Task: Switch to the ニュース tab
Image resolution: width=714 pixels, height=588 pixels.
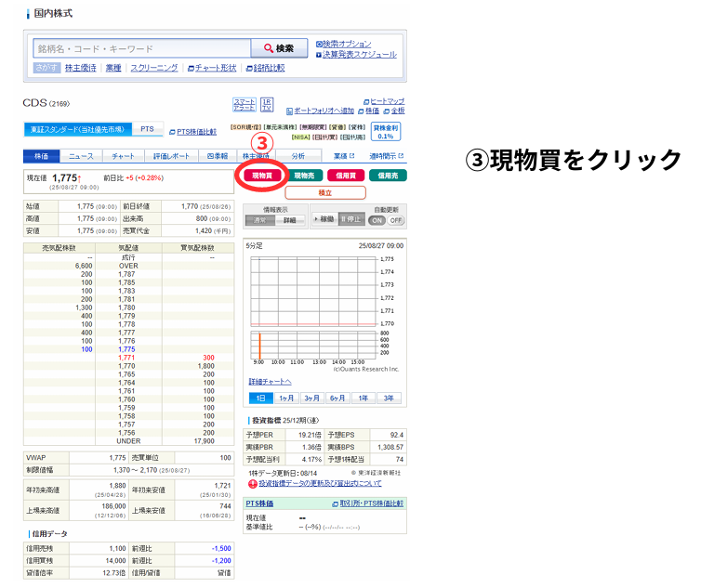Action: (x=81, y=157)
